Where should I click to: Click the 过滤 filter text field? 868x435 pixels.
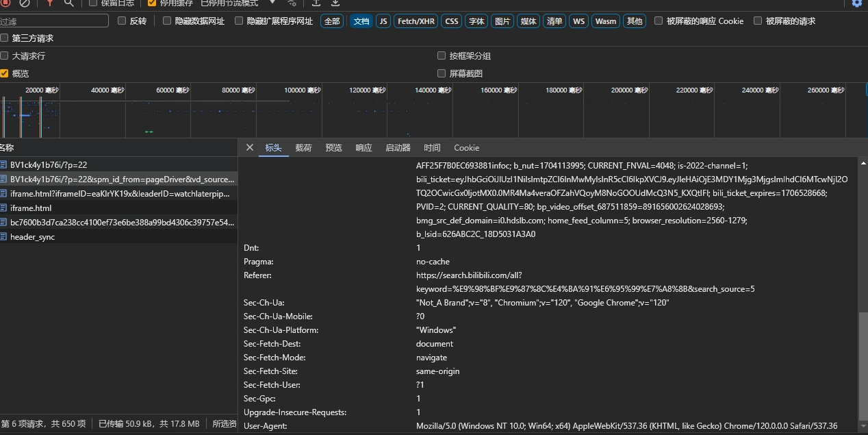53,21
